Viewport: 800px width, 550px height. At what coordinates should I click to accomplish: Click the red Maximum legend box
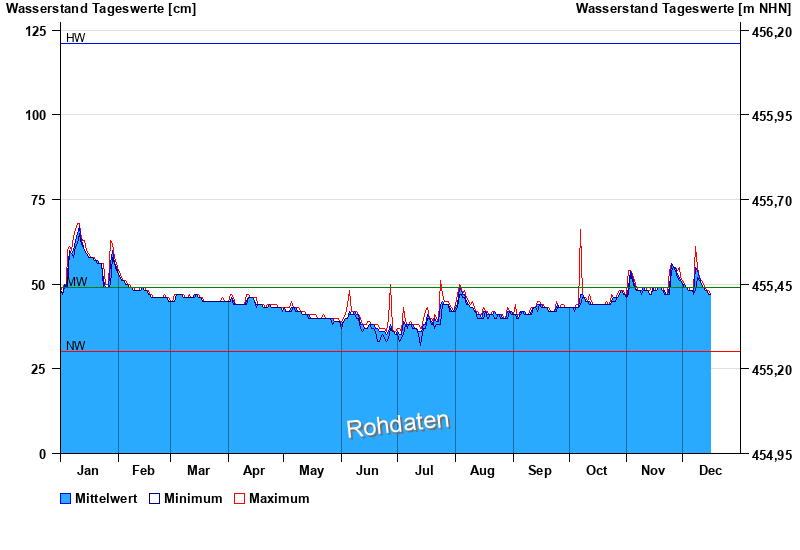coord(239,498)
